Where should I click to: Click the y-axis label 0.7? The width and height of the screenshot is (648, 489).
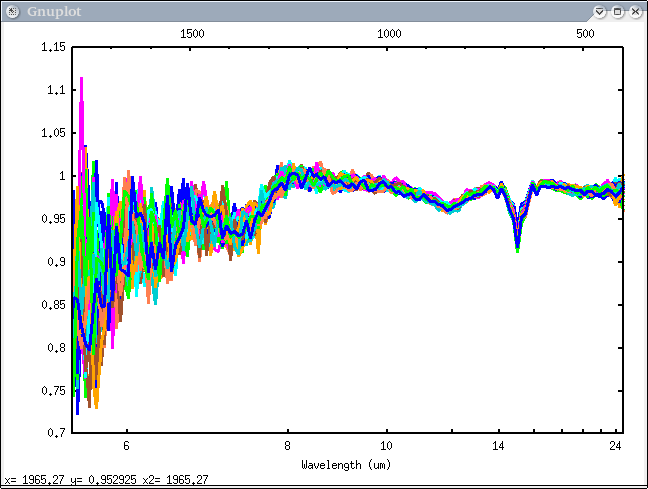click(56, 433)
